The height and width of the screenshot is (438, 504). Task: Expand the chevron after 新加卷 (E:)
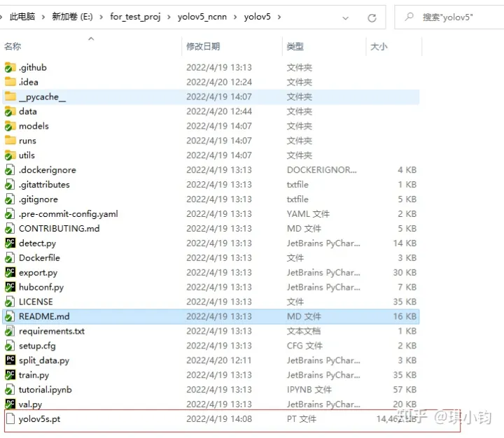pyautogui.click(x=101, y=17)
